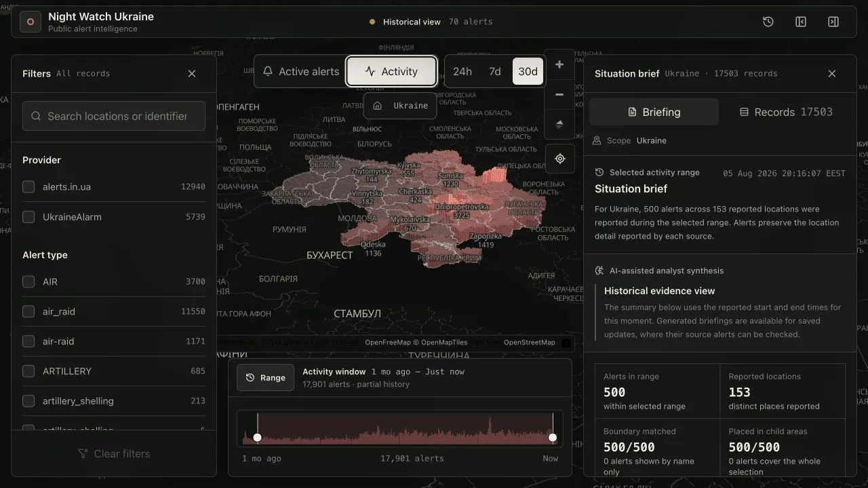Check the ARTILLERY alert type checkbox
Image resolution: width=868 pixels, height=488 pixels.
click(28, 371)
